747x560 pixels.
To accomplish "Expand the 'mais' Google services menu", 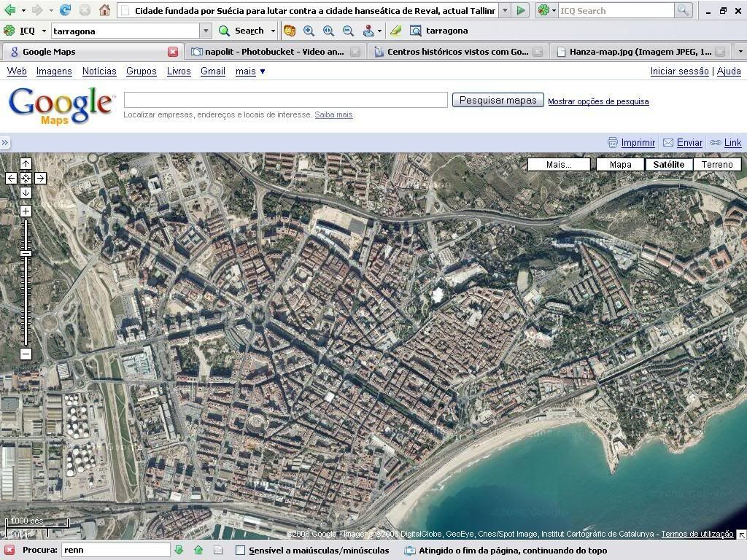I will (250, 71).
